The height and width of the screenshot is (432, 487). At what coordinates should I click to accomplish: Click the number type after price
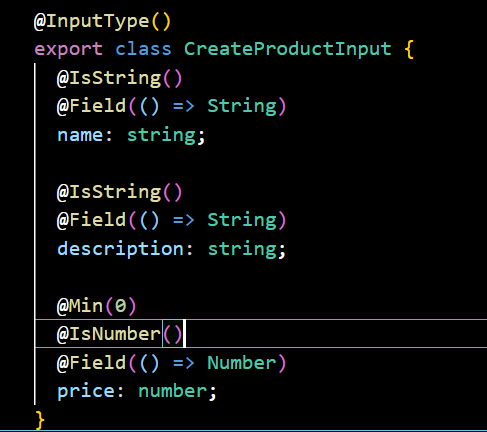click(173, 391)
